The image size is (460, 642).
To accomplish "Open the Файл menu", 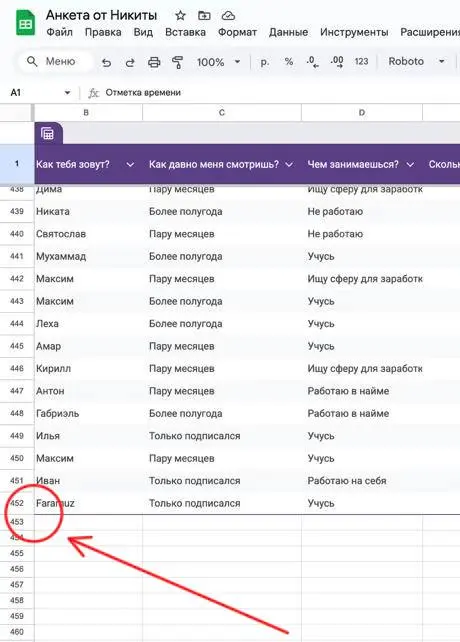I will pos(59,32).
